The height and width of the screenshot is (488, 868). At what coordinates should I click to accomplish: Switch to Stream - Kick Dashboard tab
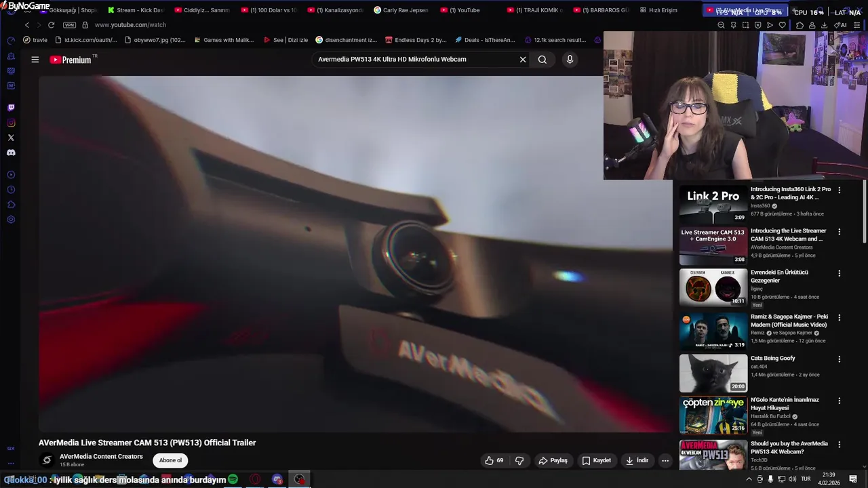point(134,10)
